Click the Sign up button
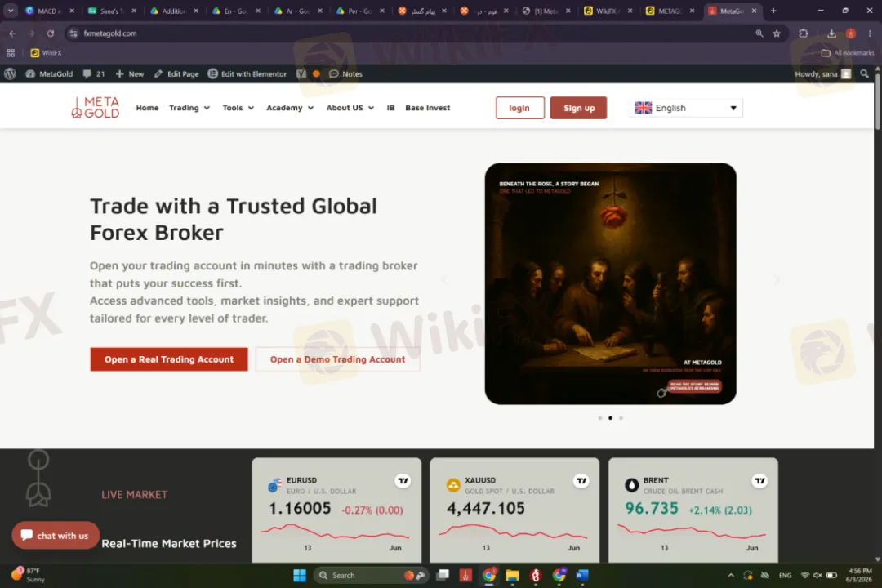The image size is (882, 588). pyautogui.click(x=578, y=108)
